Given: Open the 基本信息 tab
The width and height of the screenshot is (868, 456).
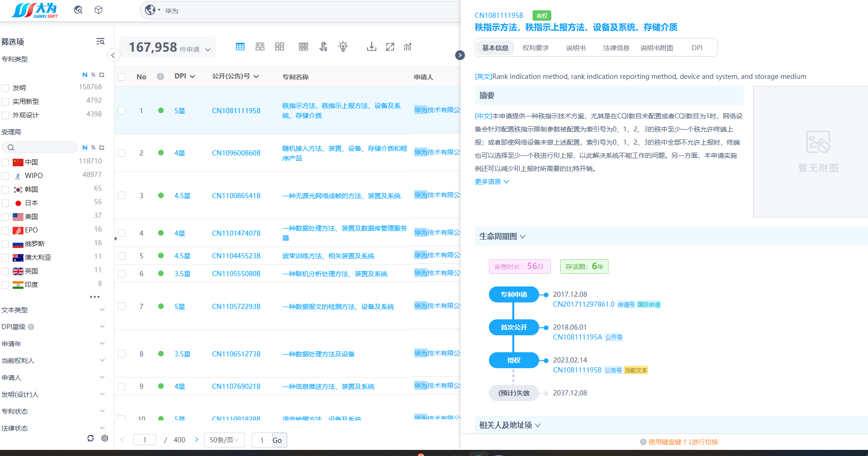Looking at the screenshot, I should tap(495, 48).
